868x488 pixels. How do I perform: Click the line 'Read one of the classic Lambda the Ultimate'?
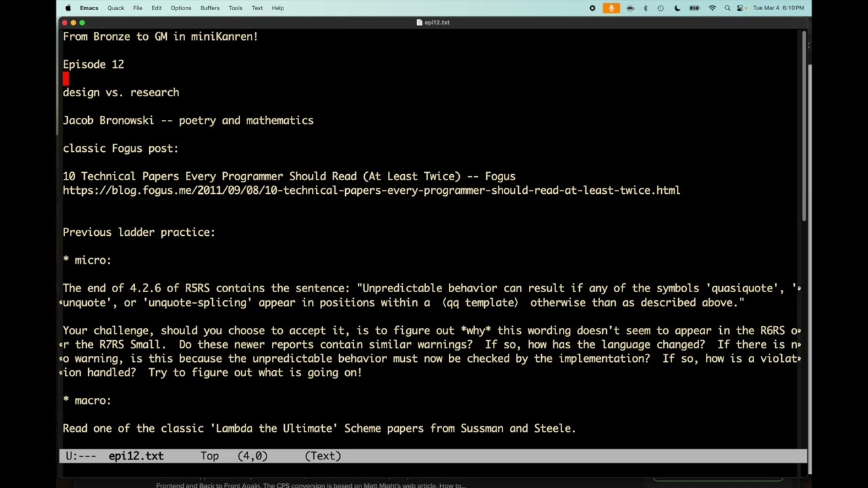pyautogui.click(x=319, y=428)
